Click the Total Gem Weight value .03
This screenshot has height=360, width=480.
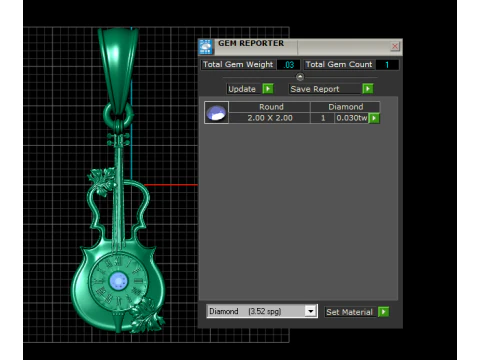click(x=289, y=65)
